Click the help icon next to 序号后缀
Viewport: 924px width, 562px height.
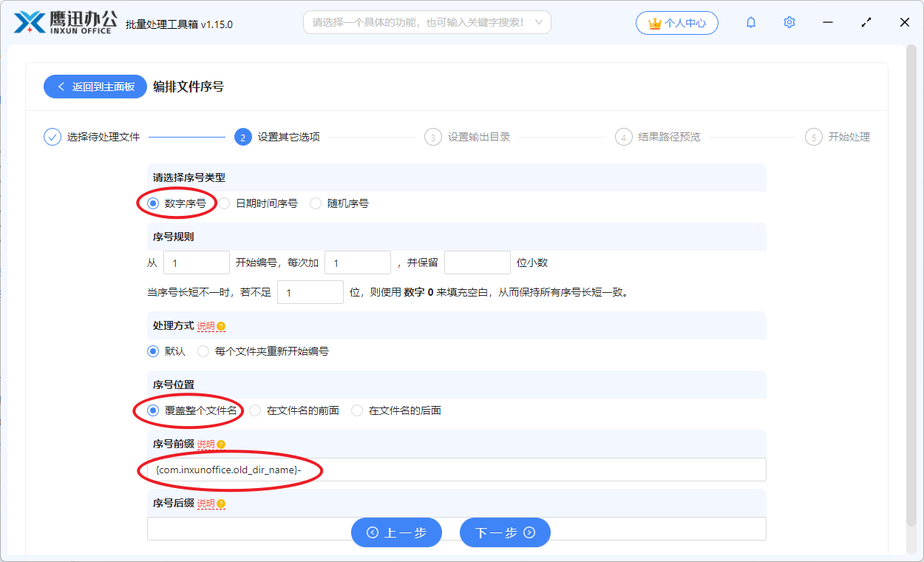click(220, 503)
